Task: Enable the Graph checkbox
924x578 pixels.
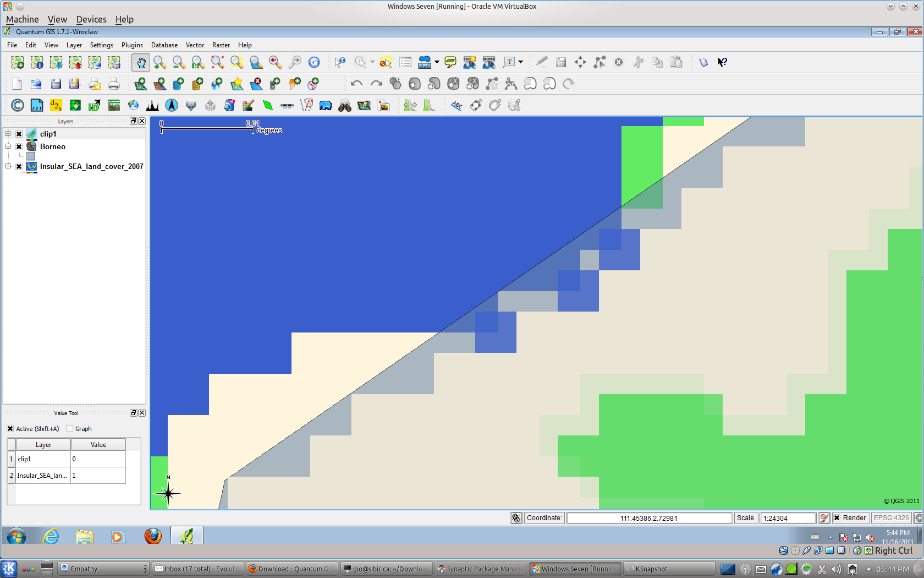Action: 69,429
